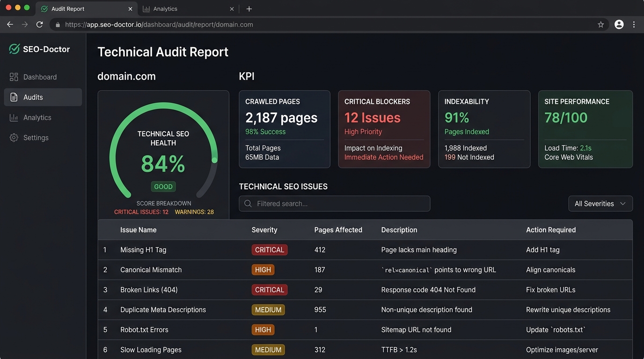Click the Technical SEO Health gauge
644x359 pixels.
point(163,150)
